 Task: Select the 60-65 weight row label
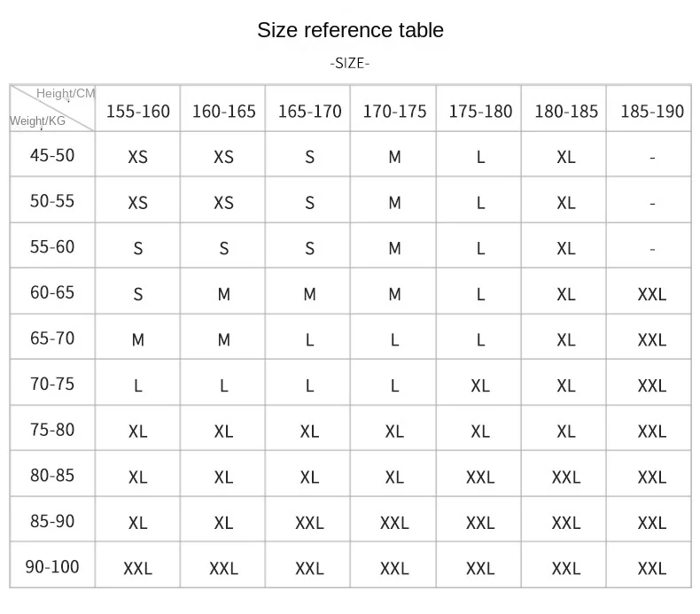pyautogui.click(x=52, y=292)
